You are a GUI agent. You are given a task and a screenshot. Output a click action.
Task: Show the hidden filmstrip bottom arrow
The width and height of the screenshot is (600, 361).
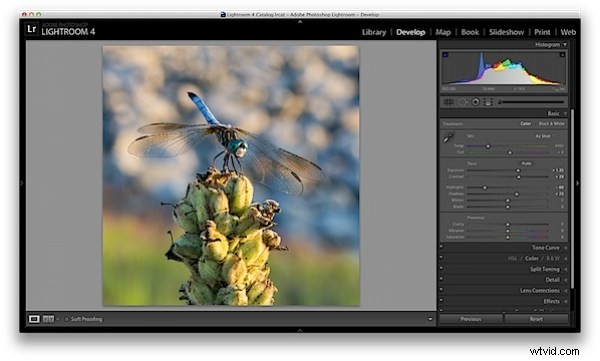click(x=300, y=330)
